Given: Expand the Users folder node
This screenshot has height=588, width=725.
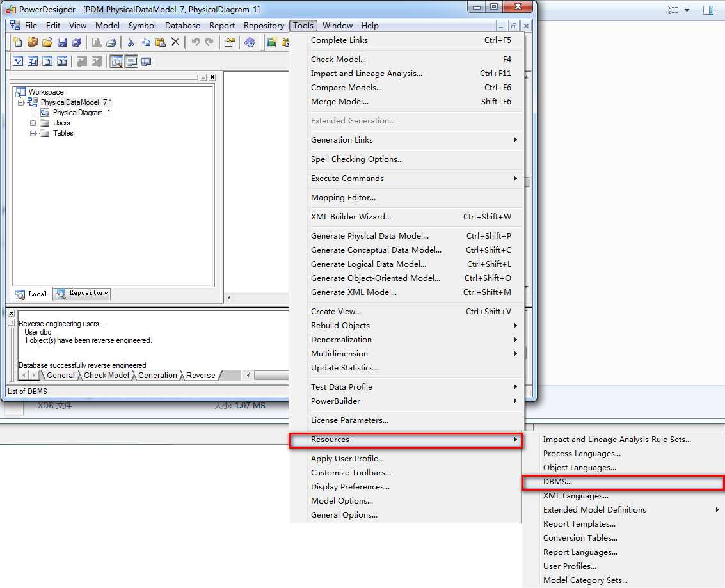Looking at the screenshot, I should coord(33,123).
